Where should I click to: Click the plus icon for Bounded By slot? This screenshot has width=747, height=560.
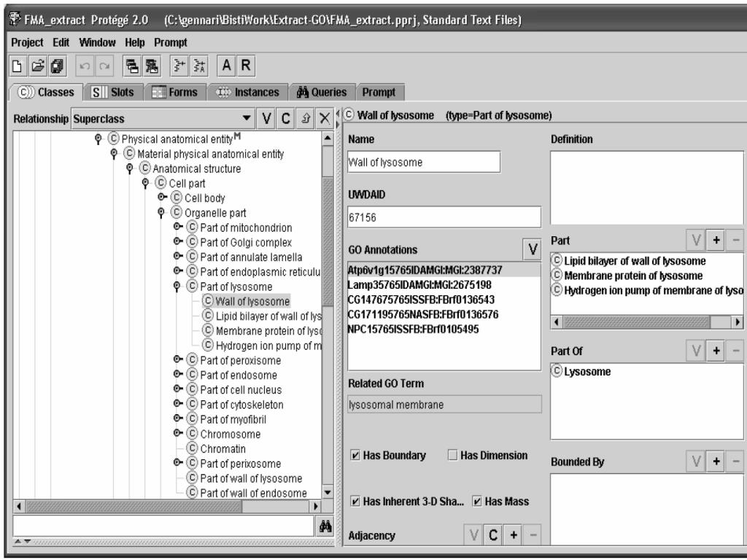(716, 461)
